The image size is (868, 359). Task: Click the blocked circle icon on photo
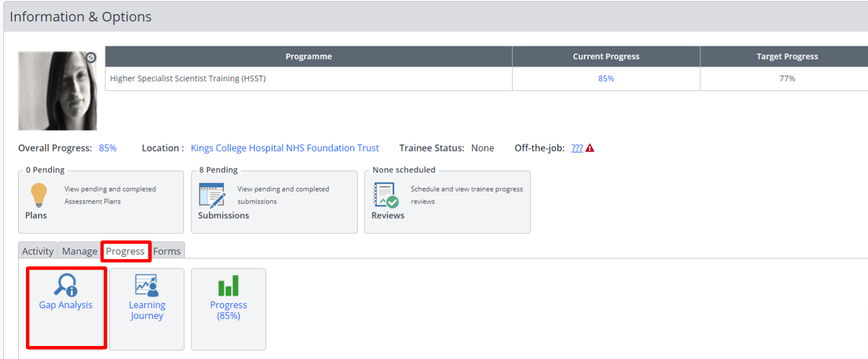click(91, 58)
